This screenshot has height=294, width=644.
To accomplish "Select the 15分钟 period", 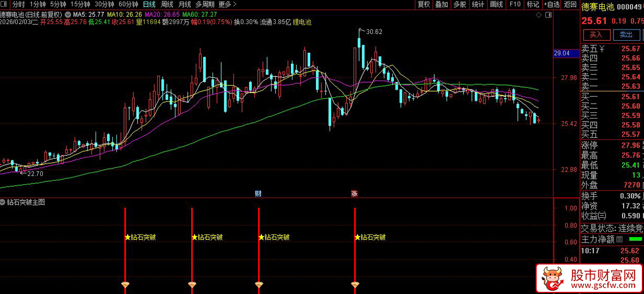I will click(x=81, y=4).
